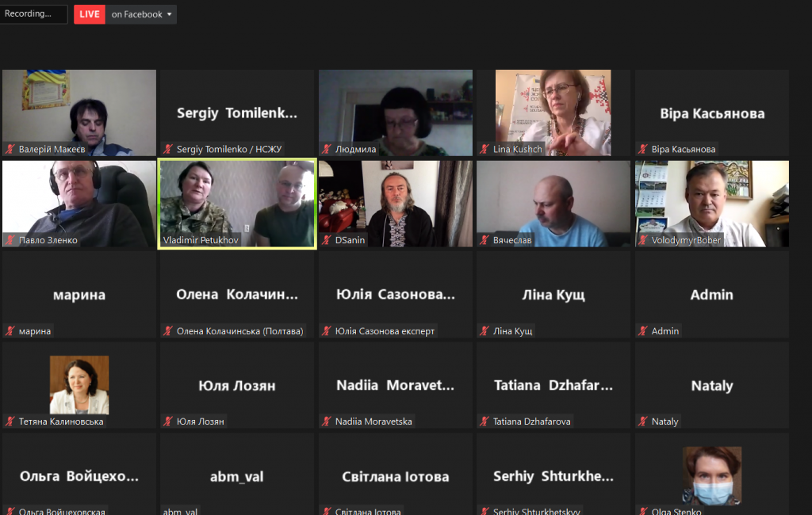812x515 pixels.
Task: Click muted mic icon beside Валерій Макеєв
Action: [x=10, y=149]
